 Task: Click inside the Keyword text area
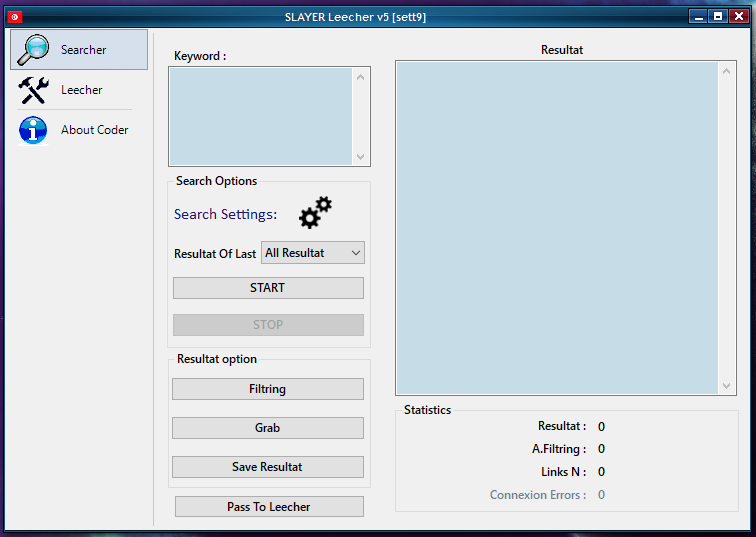[260, 116]
